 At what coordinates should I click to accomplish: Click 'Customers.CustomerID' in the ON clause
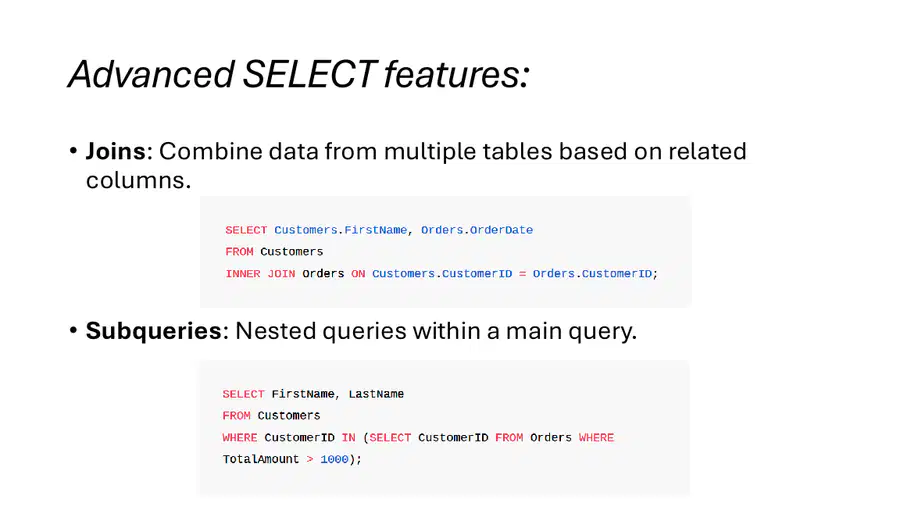(x=442, y=274)
